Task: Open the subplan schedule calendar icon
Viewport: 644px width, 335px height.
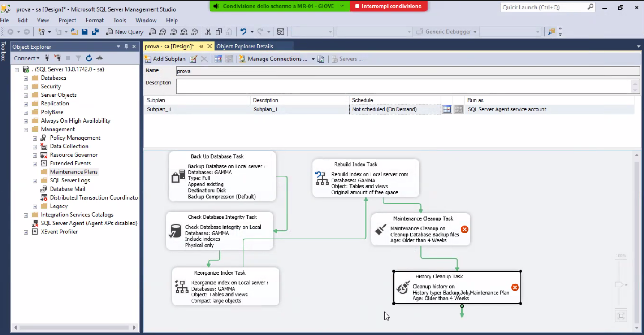Action: pyautogui.click(x=447, y=109)
